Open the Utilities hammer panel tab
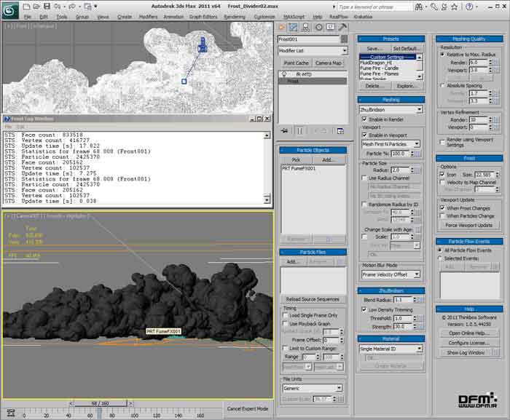The image size is (510, 420). (342, 28)
